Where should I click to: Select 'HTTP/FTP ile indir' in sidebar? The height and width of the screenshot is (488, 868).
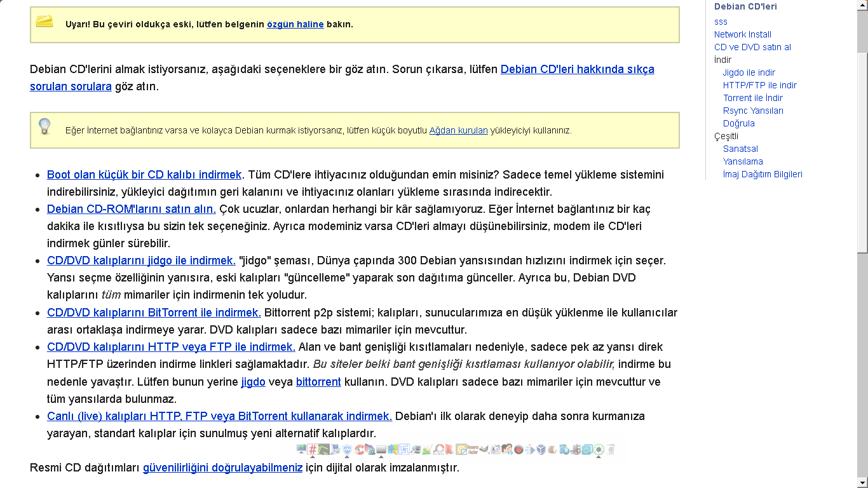coord(760,85)
